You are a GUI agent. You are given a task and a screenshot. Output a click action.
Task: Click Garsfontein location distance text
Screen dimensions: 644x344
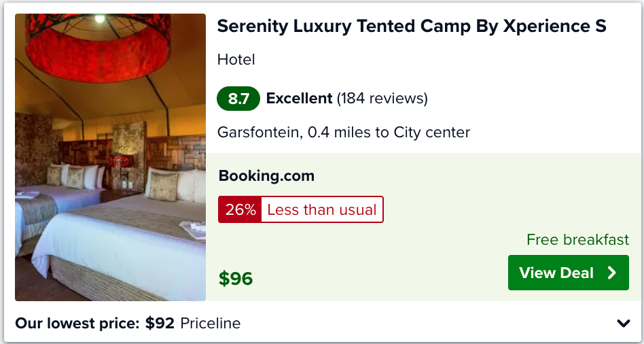click(343, 133)
